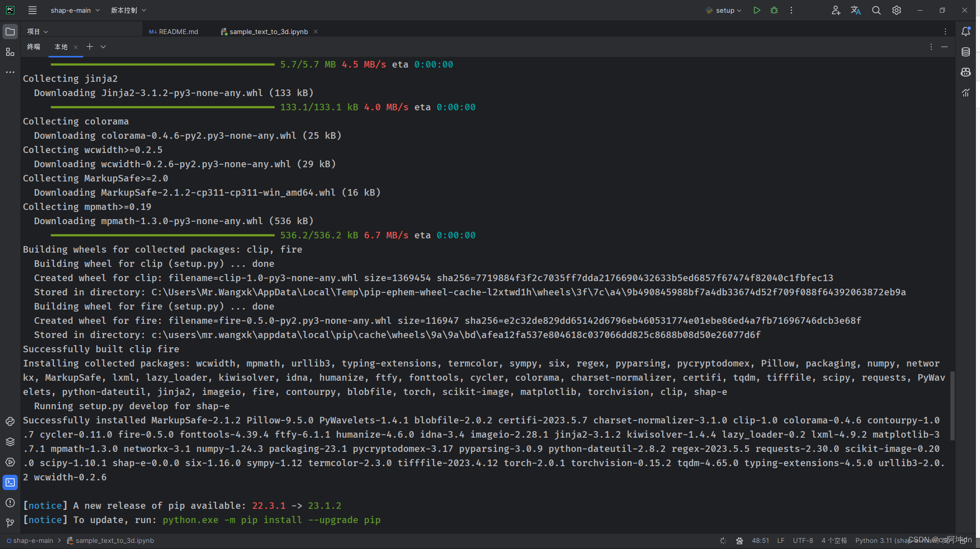The width and height of the screenshot is (980, 549).
Task: Click the Baidu paw status bar icon
Action: pos(740,541)
